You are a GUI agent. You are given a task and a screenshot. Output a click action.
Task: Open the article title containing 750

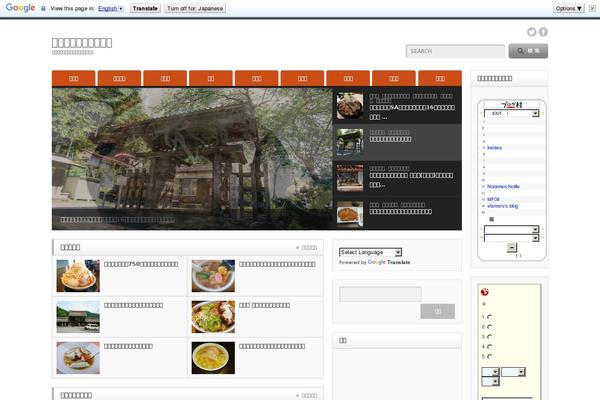pos(141,264)
